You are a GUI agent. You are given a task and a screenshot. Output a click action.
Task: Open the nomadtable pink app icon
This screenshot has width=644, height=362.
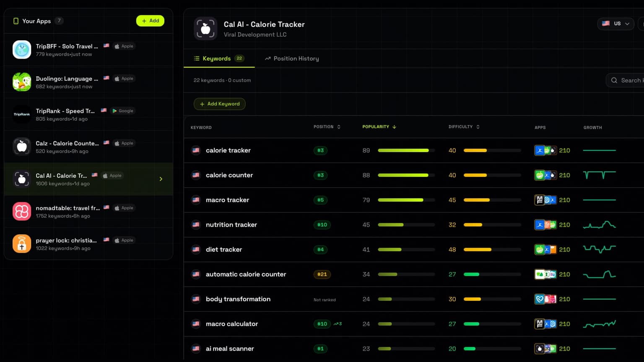pyautogui.click(x=22, y=211)
